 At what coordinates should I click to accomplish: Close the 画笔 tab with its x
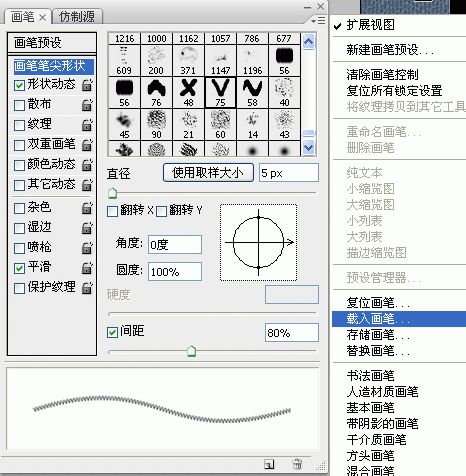click(x=42, y=18)
